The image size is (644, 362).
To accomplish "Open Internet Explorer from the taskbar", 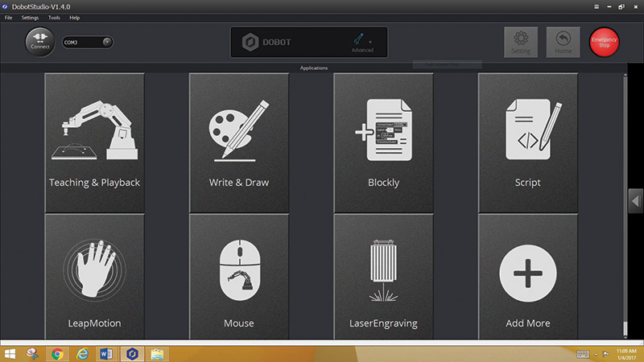I will tap(82, 354).
